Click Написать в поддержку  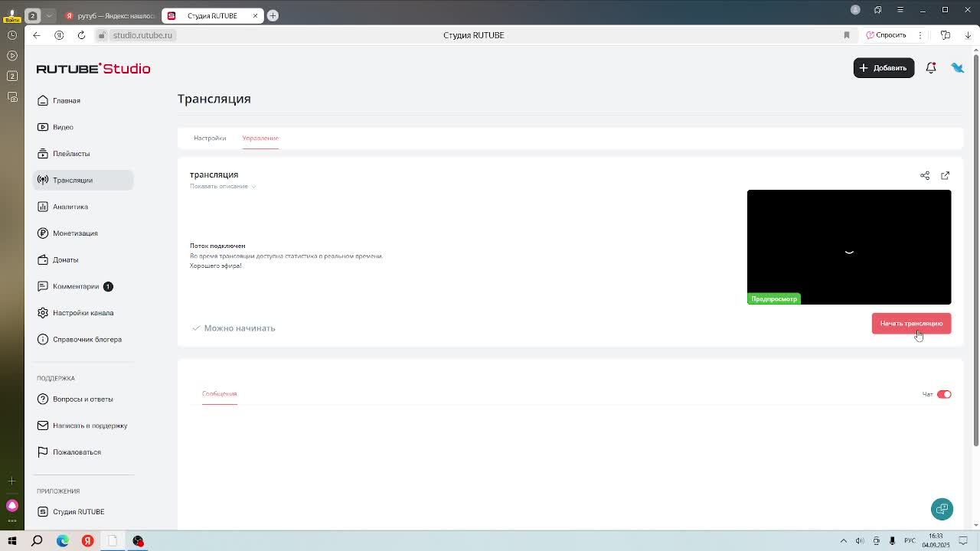[x=83, y=425]
